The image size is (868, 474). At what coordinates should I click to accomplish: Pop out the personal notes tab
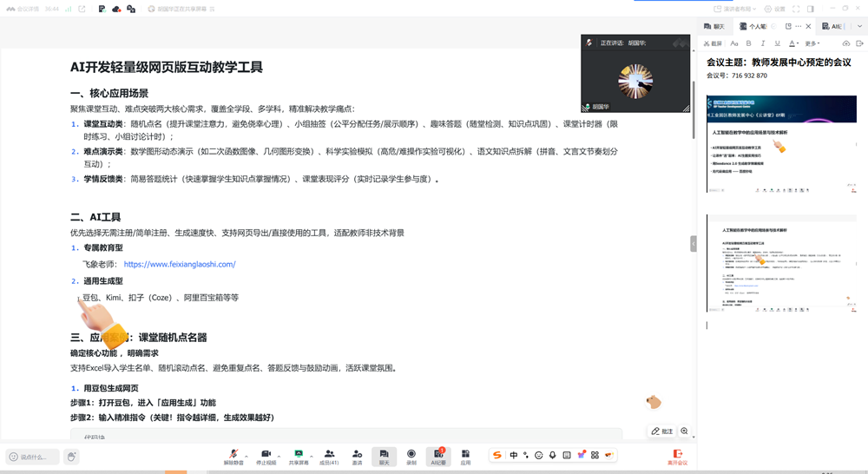pyautogui.click(x=788, y=26)
